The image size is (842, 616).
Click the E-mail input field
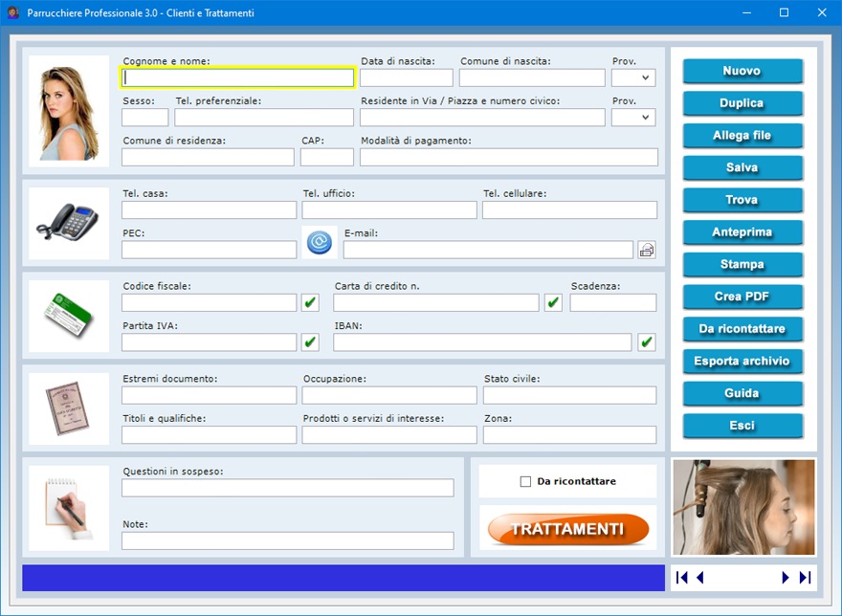pyautogui.click(x=488, y=250)
